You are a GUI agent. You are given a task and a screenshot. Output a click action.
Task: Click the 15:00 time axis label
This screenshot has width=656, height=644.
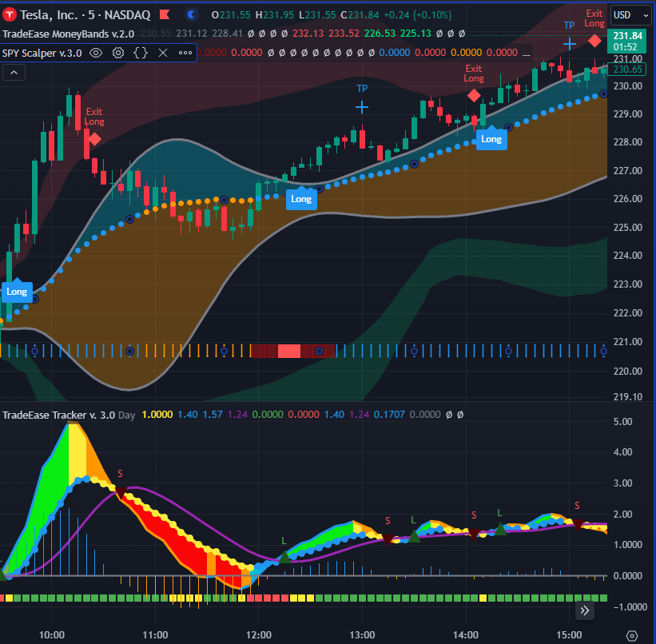(570, 635)
